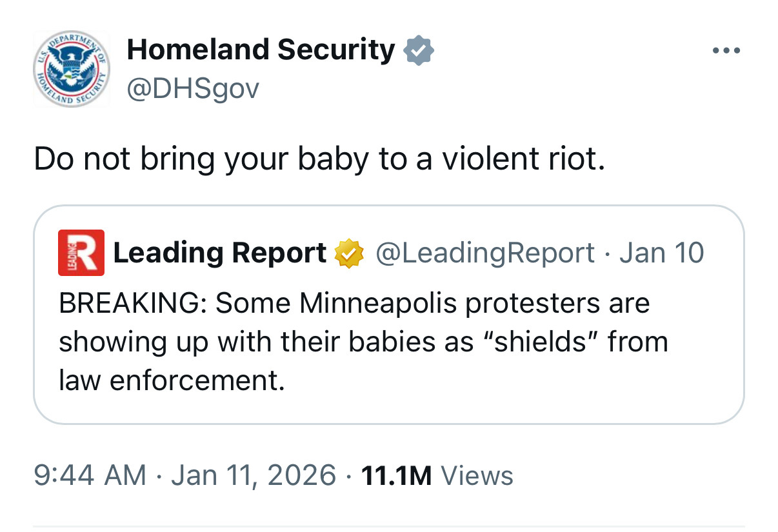Click the Leading Report account name
Screen dimensions: 778x532
pyautogui.click(x=220, y=253)
